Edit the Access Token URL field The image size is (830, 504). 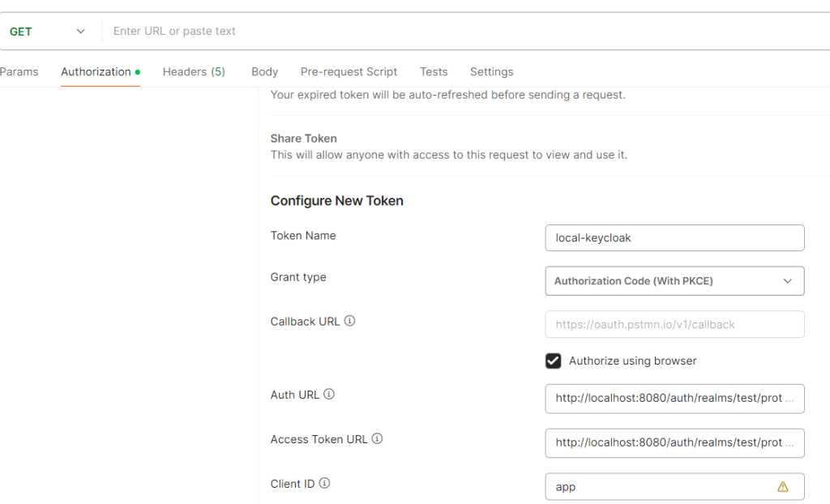[674, 443]
